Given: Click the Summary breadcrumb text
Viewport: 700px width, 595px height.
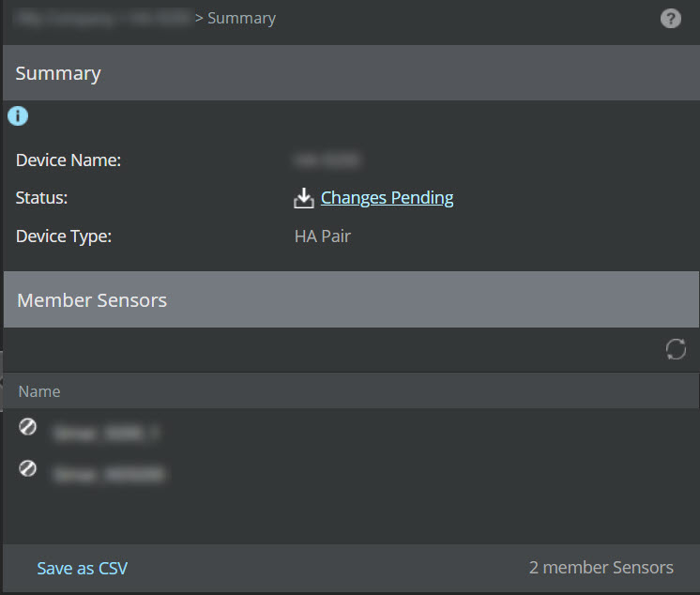Looking at the screenshot, I should 241,19.
